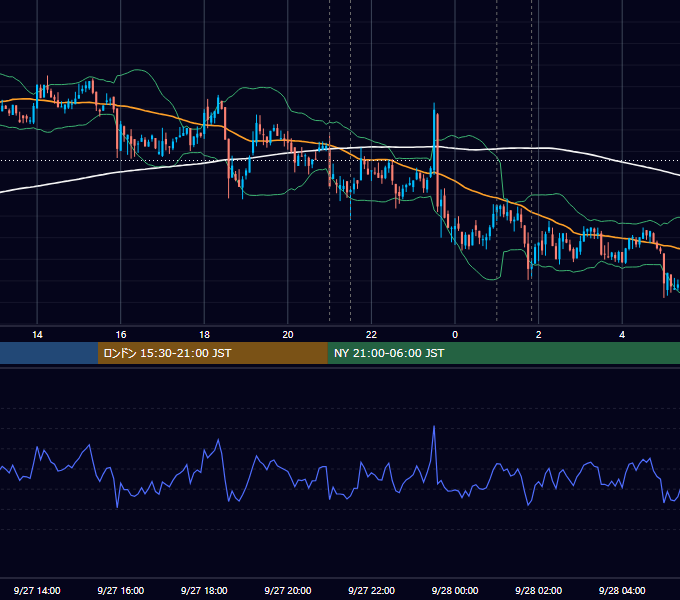The height and width of the screenshot is (600, 680).
Task: Select the NY 21:00-06:00 JST session bar
Action: pyautogui.click(x=503, y=353)
